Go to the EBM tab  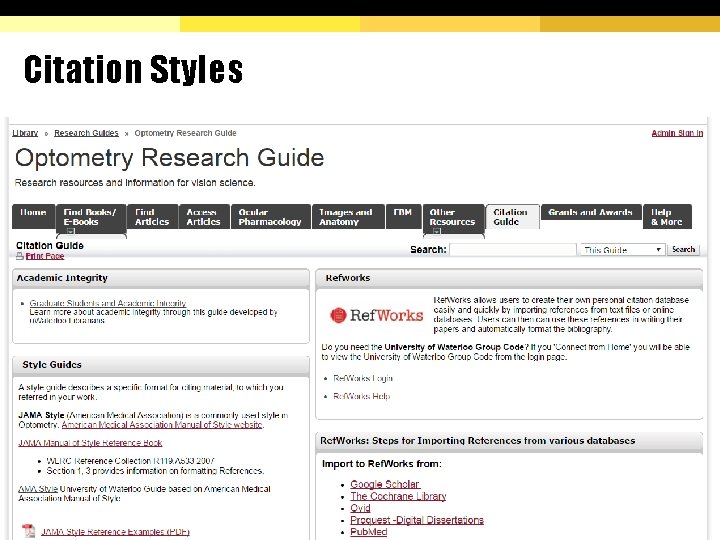pos(403,216)
